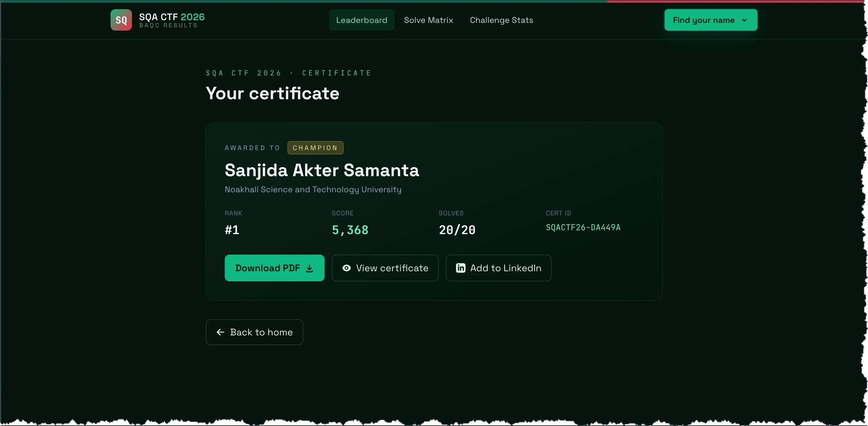This screenshot has height=426, width=868.
Task: Download the certificate PDF
Action: point(274,268)
